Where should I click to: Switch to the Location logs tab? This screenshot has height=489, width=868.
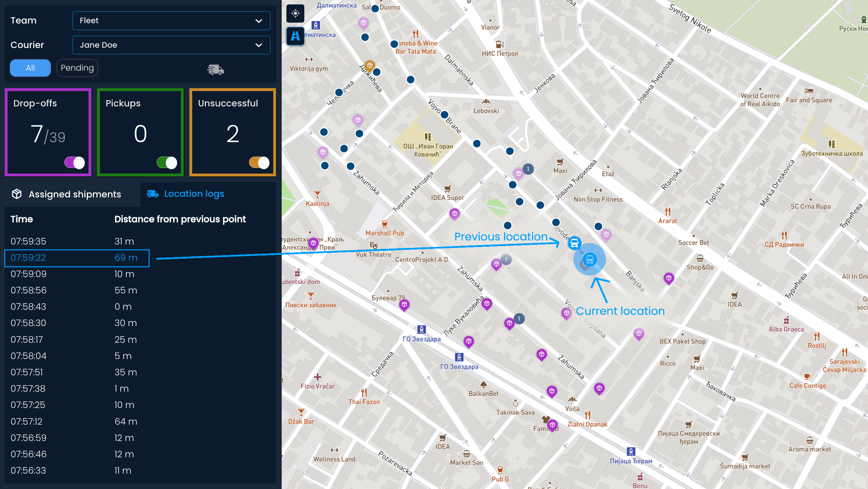point(185,194)
